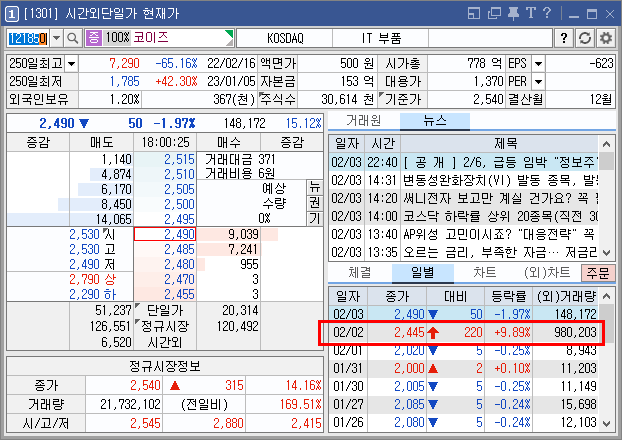Screen dimensions: 622x440
Task: Click the purple 증 margin badge
Action: [94, 38]
